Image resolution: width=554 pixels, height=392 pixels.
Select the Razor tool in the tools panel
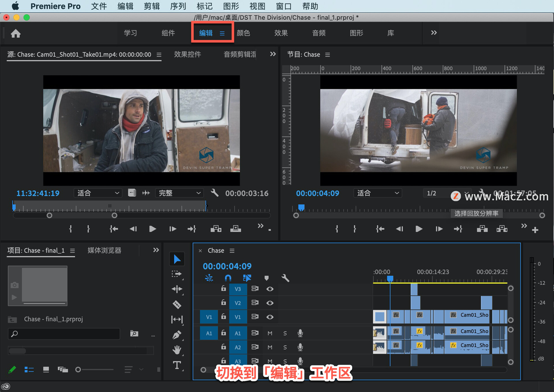pos(177,304)
